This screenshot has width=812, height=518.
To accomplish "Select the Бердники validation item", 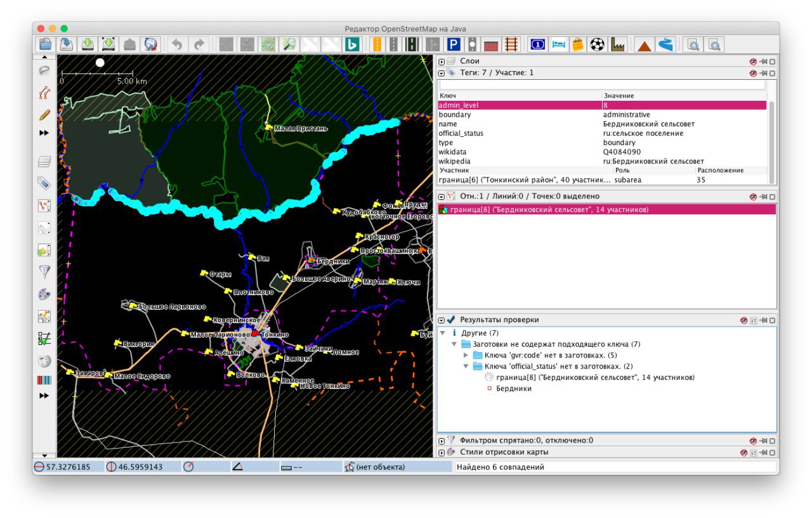I will (513, 389).
